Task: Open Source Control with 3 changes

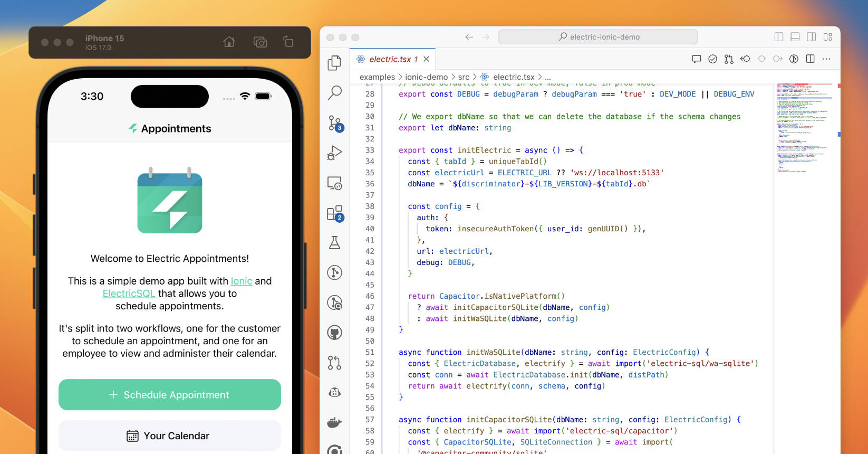Action: tap(334, 124)
